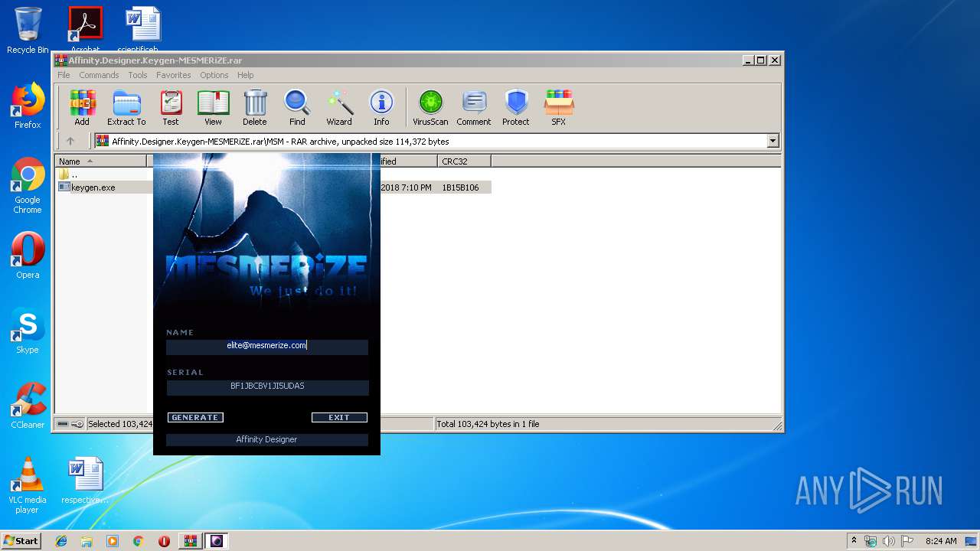Click the Opera taskbar icon
This screenshot has height=551, width=980.
(x=164, y=541)
